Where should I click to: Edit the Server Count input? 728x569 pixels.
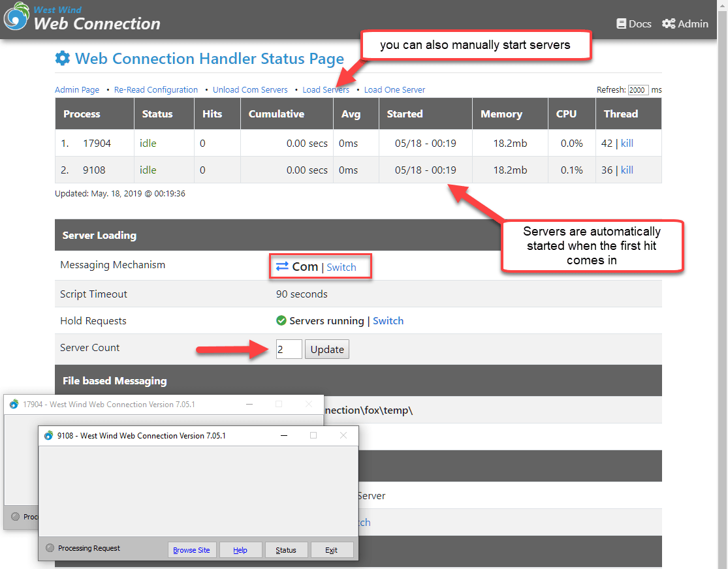289,349
